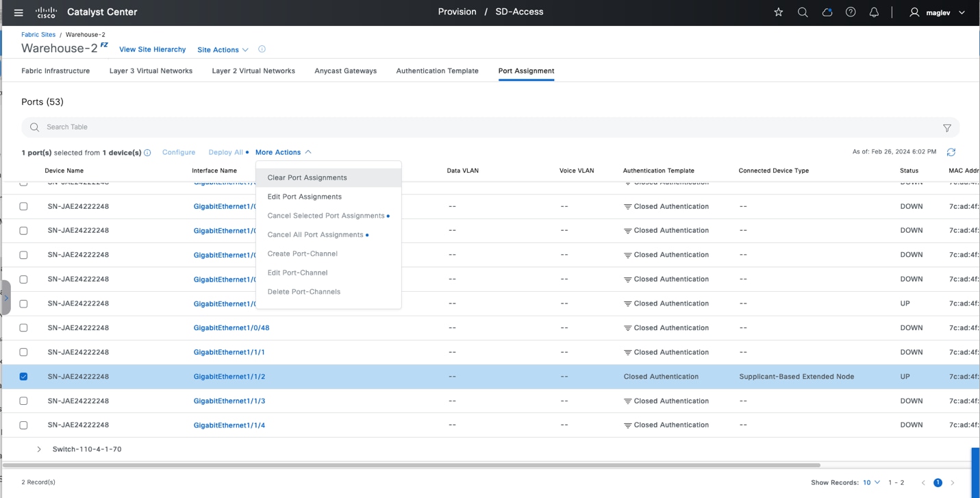This screenshot has height=498, width=980.
Task: Open notifications bell icon
Action: click(874, 12)
